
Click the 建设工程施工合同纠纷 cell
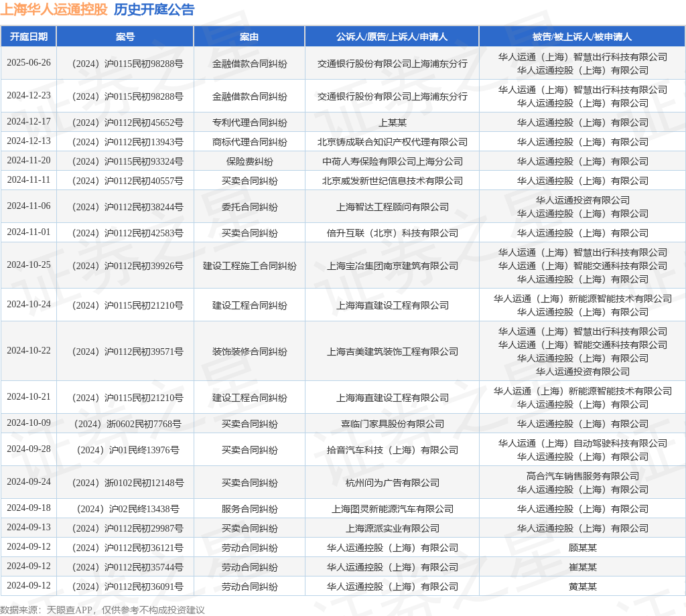(249, 266)
